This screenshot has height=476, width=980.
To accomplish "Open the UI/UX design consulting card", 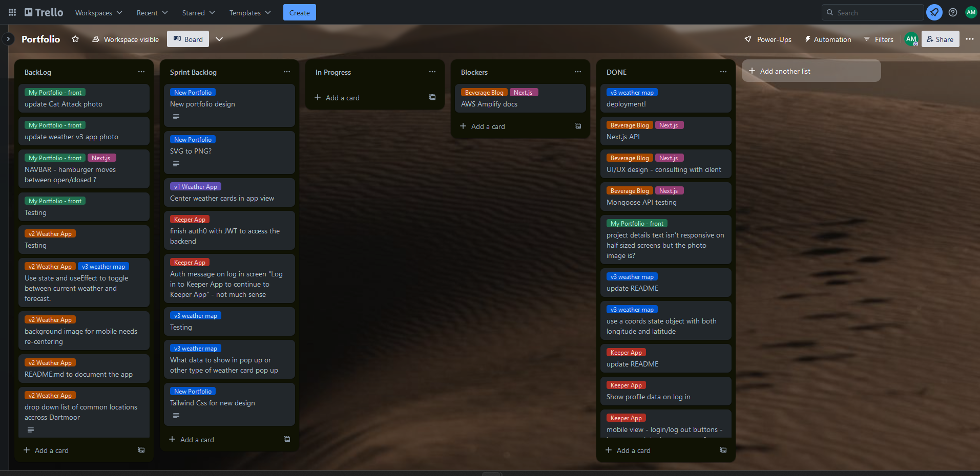I will click(666, 164).
